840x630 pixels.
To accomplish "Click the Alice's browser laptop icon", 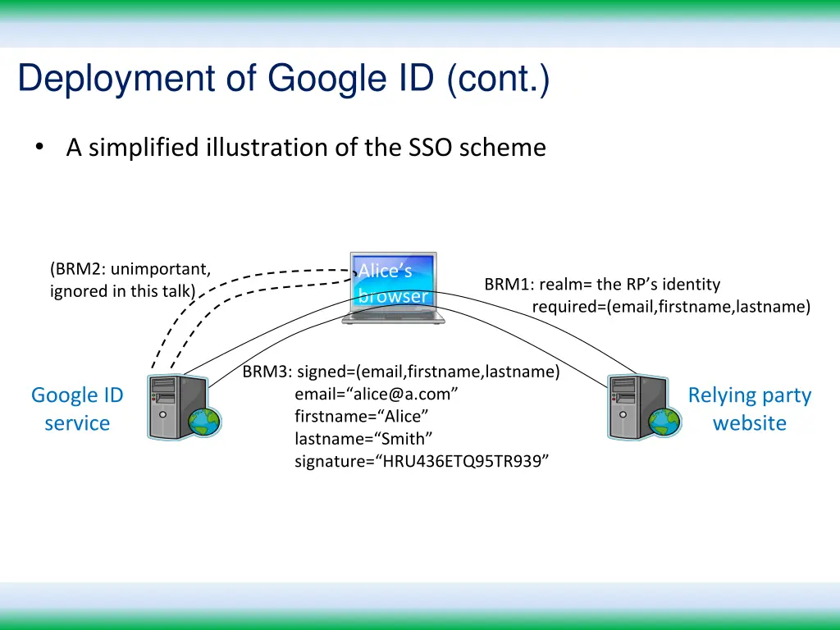I will 393,288.
